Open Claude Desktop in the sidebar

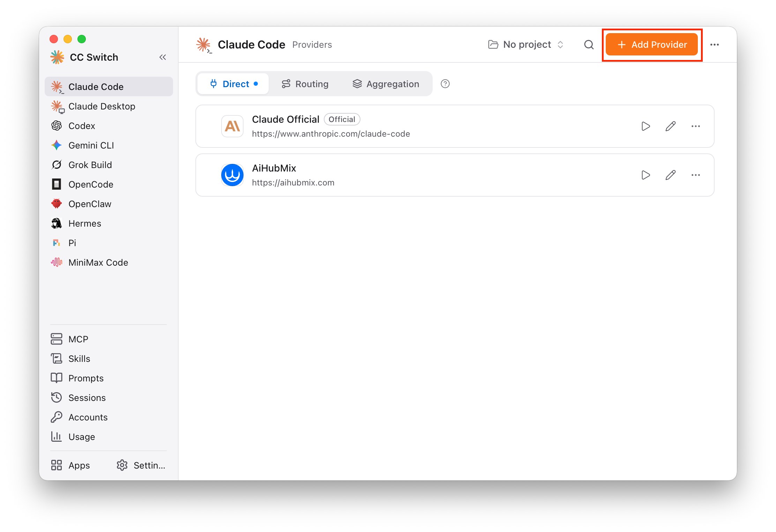tap(109, 106)
